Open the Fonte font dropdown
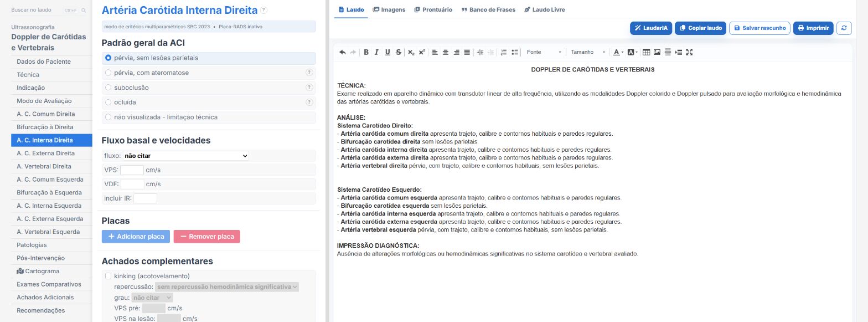 click(544, 52)
